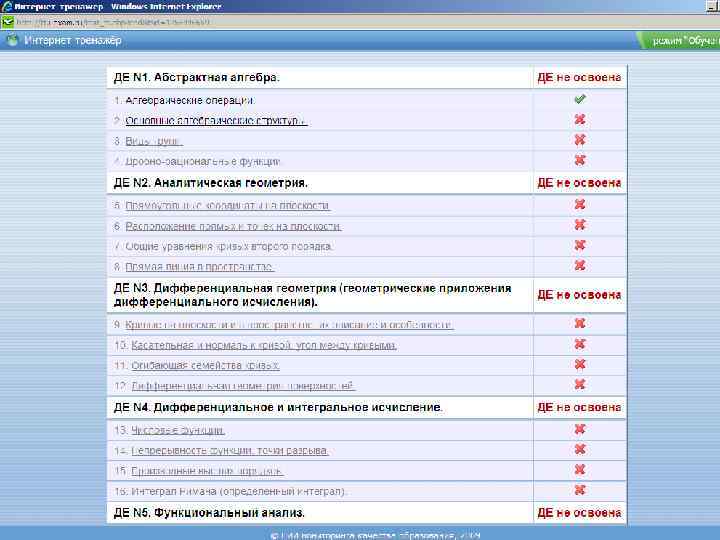Select text Алгебраические операции
The height and width of the screenshot is (540, 720).
[x=190, y=100]
